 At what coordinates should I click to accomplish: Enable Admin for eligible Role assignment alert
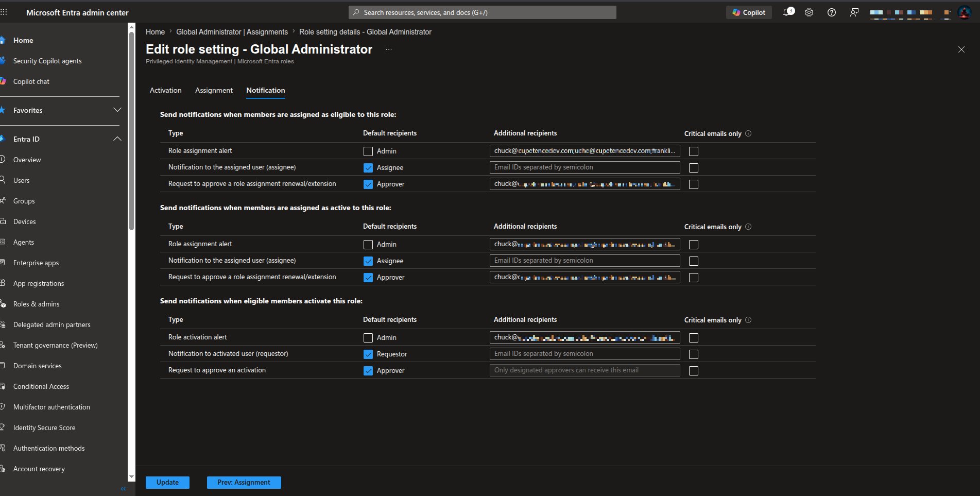(x=368, y=151)
